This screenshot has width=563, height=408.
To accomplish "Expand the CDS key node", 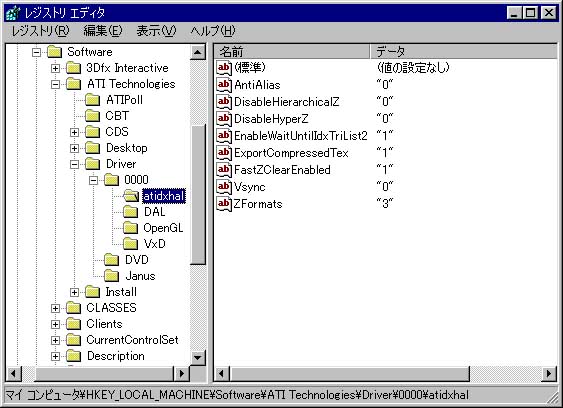I will 74,132.
